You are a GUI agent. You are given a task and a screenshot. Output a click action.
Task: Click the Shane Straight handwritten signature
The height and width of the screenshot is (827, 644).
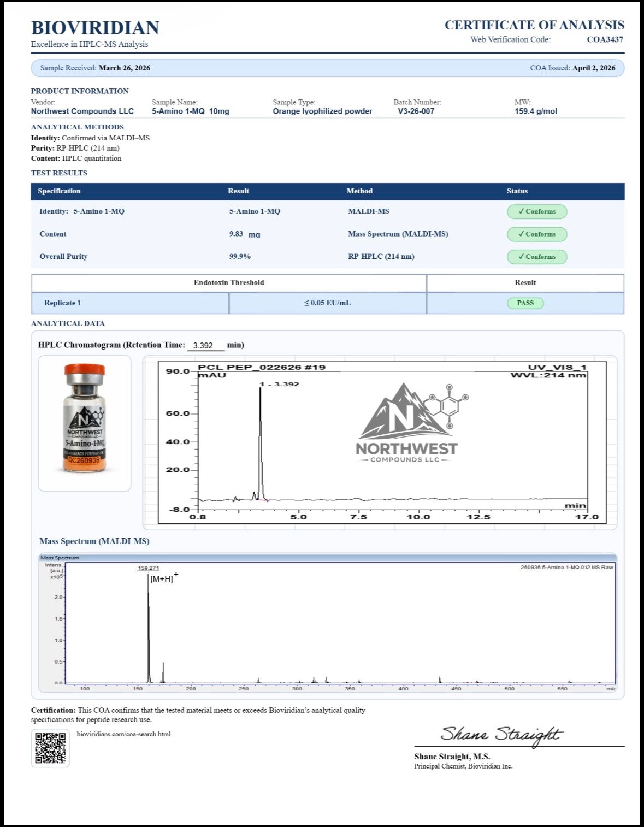[x=501, y=735]
